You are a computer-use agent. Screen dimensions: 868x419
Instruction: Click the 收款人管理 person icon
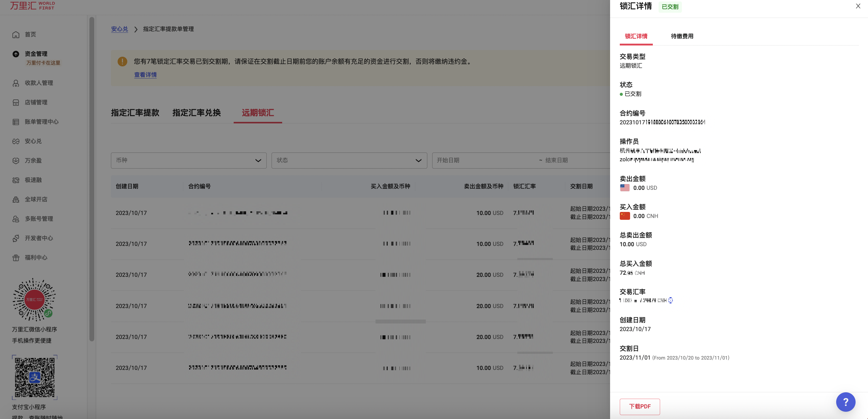point(16,83)
